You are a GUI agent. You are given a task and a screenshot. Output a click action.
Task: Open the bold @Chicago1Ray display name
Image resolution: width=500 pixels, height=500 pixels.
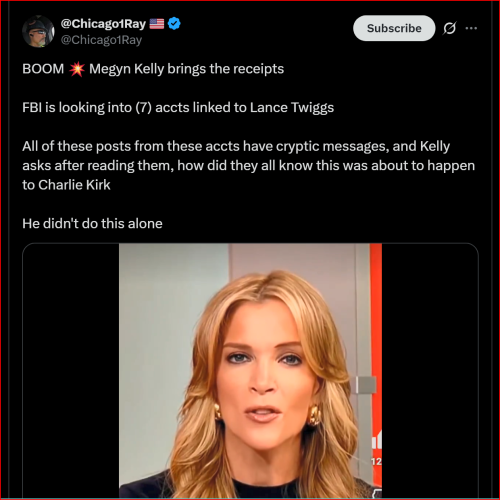103,24
